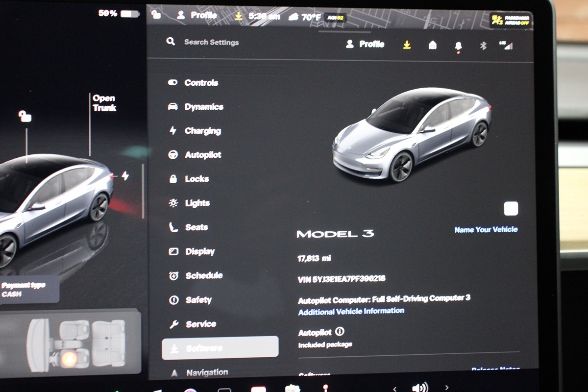Click the Name Your Vehicle link
588x392 pixels.
pyautogui.click(x=486, y=229)
